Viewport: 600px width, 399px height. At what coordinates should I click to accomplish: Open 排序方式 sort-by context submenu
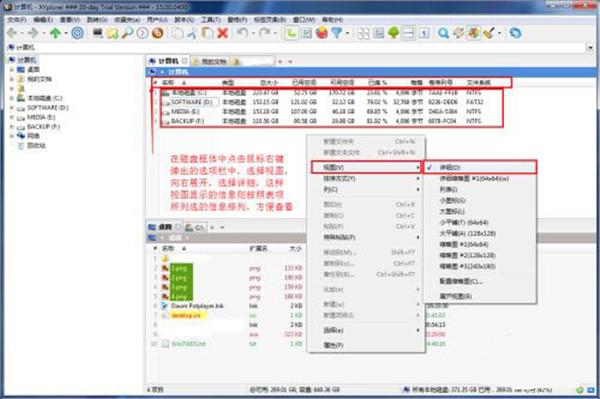point(367,178)
